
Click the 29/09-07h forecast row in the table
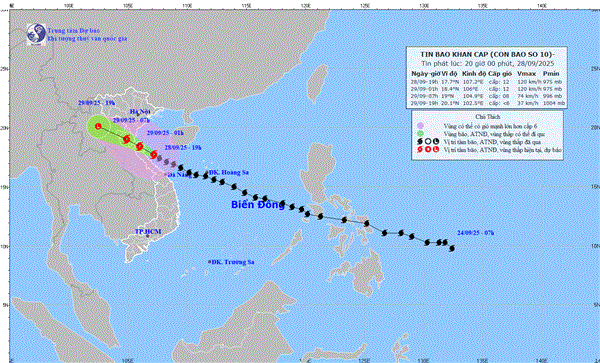488,96
